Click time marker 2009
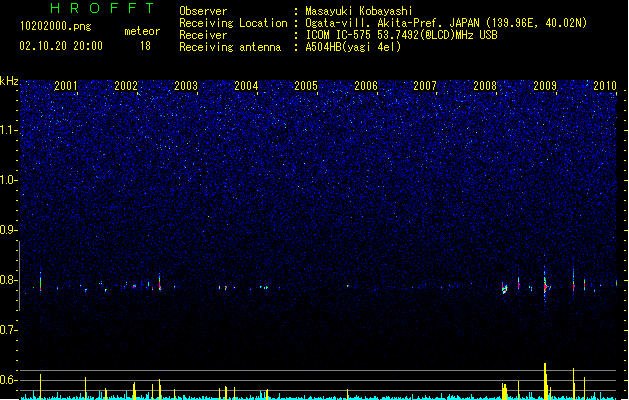 pyautogui.click(x=545, y=86)
